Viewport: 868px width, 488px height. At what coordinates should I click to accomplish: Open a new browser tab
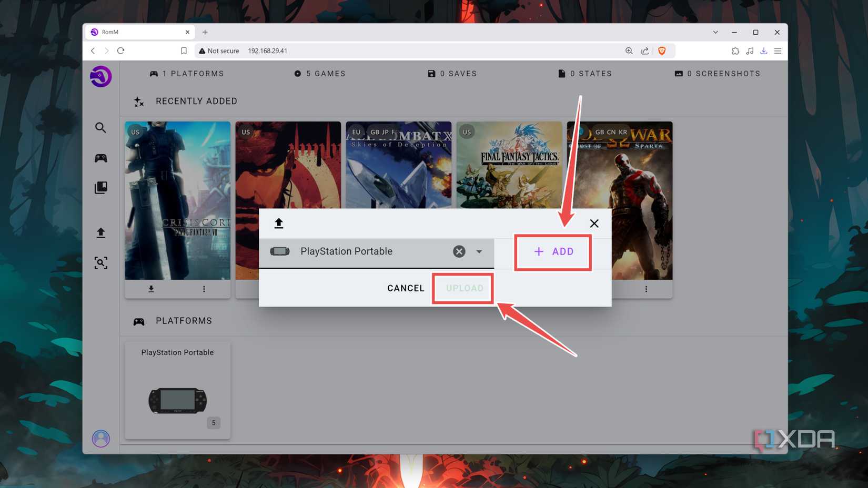pos(205,32)
